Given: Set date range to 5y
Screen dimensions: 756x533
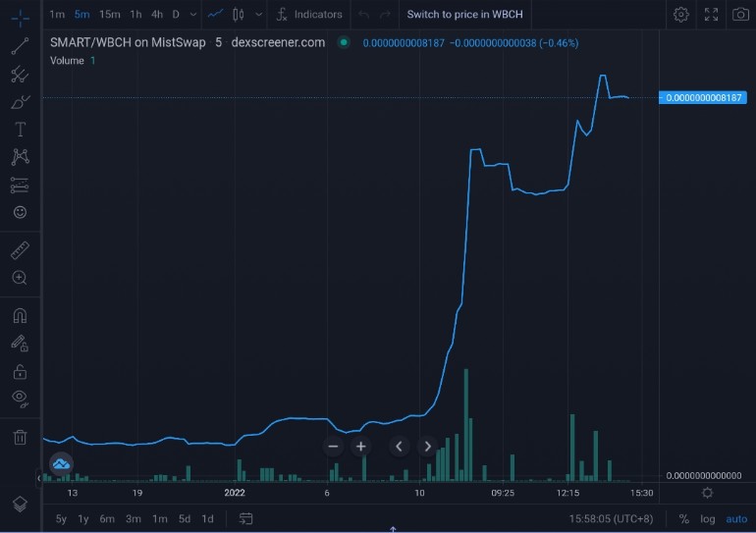Looking at the screenshot, I should [x=61, y=519].
